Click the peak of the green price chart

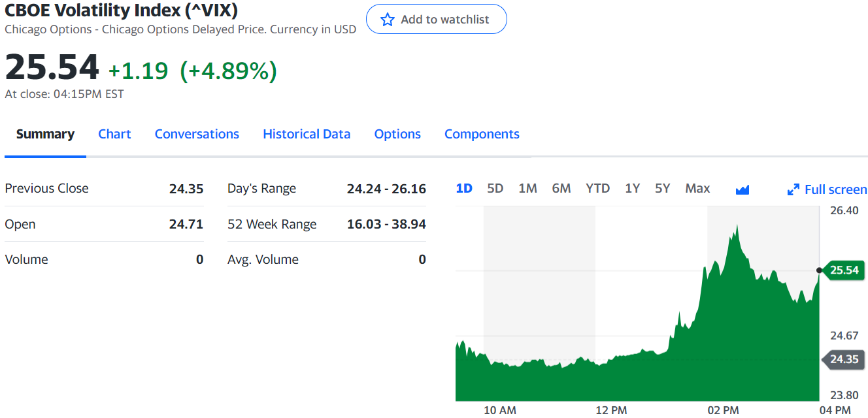point(737,227)
